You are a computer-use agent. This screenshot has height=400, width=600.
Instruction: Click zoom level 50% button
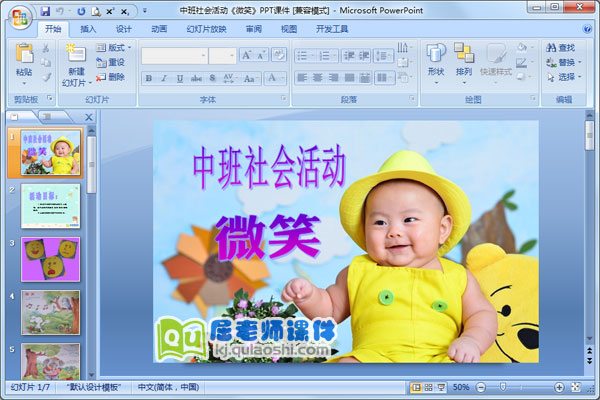click(461, 387)
